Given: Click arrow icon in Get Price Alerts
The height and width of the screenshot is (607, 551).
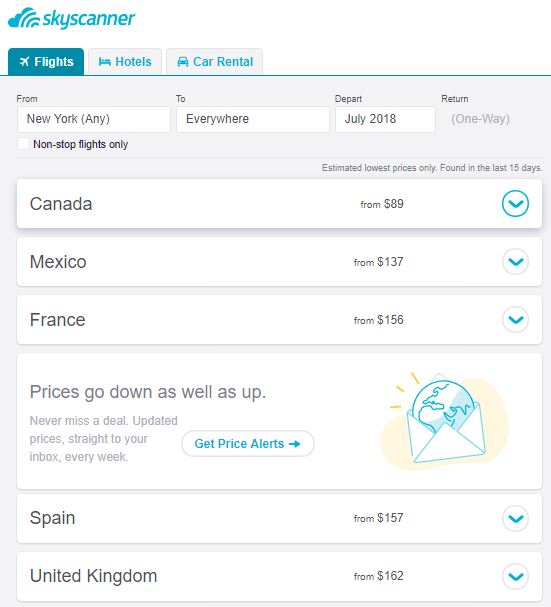Looking at the screenshot, I should [295, 444].
